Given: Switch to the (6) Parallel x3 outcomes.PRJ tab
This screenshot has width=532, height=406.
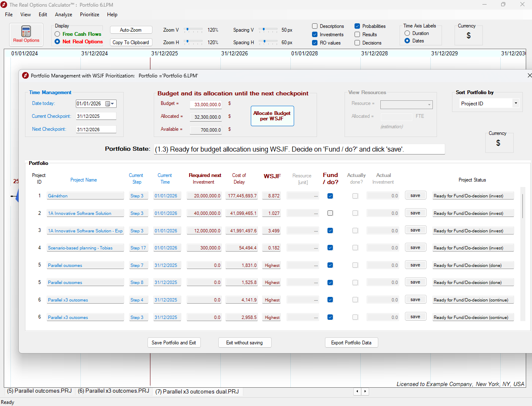Looking at the screenshot, I should tap(113, 391).
